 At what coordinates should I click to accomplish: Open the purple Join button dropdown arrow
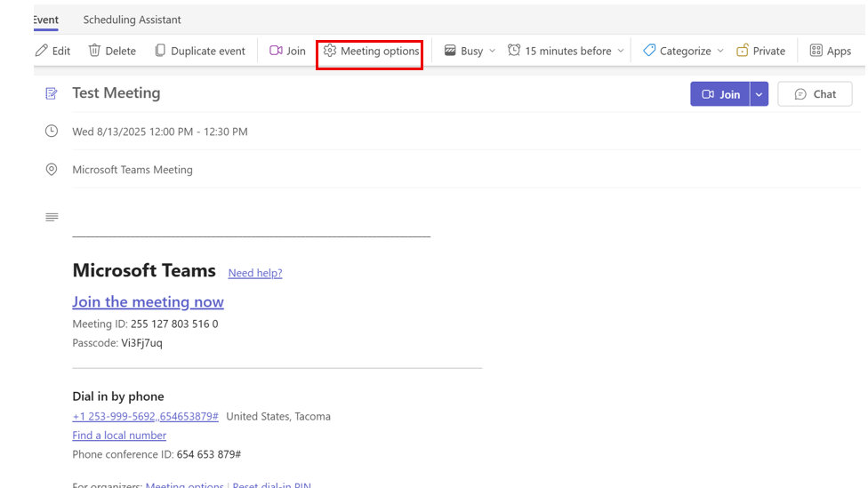(759, 94)
